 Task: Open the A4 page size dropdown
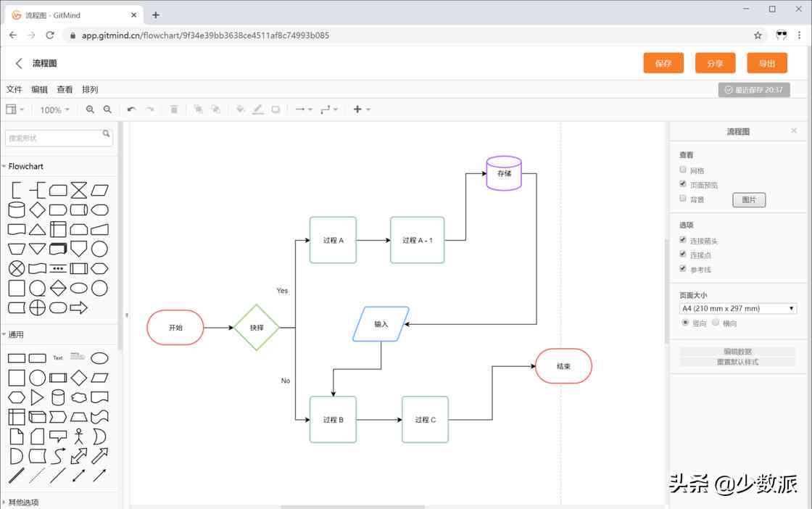click(x=738, y=309)
